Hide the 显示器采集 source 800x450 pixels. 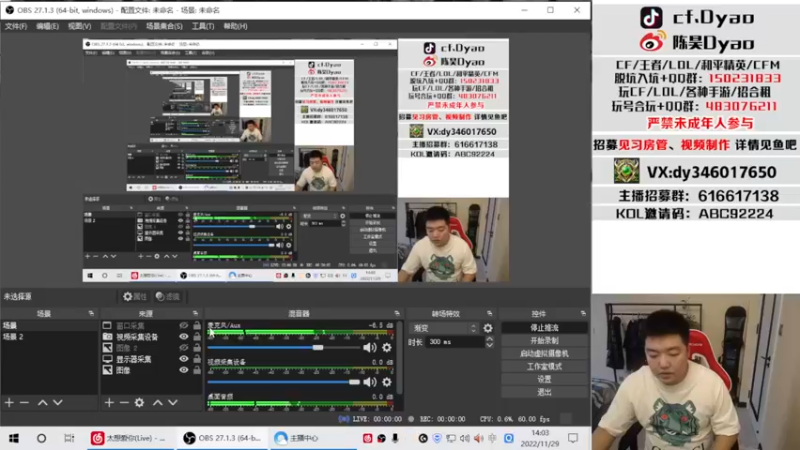[x=184, y=359]
